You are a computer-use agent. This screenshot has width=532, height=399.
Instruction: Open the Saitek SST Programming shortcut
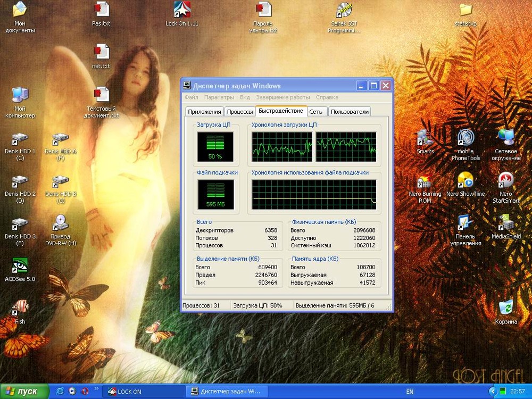coord(344,10)
